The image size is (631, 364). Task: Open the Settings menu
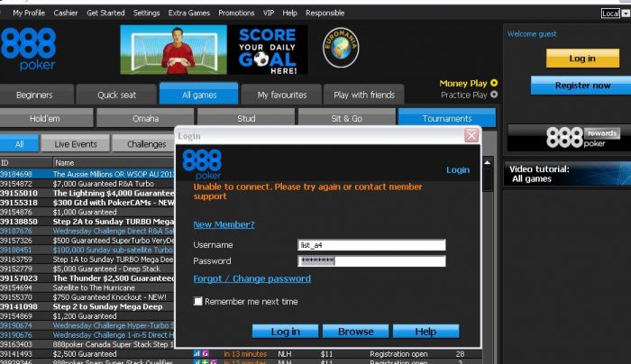pos(146,13)
